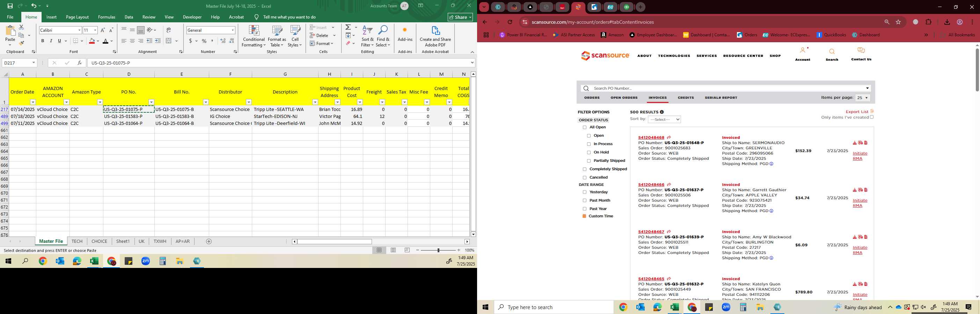Open the PO No. column filter
This screenshot has width=980, height=314.
click(x=152, y=102)
